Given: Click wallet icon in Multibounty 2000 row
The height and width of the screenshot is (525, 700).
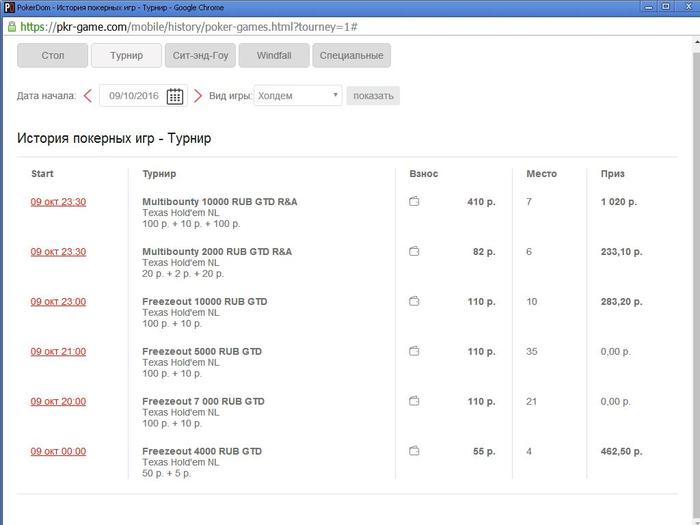Looking at the screenshot, I should tap(414, 251).
